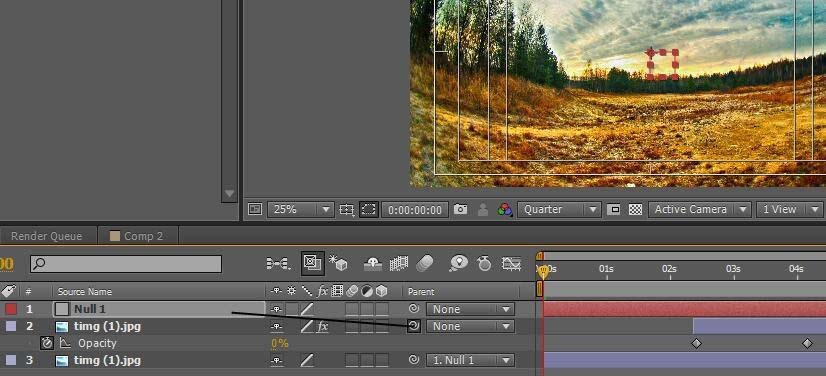Click the red label swatch of Null 1

11,309
